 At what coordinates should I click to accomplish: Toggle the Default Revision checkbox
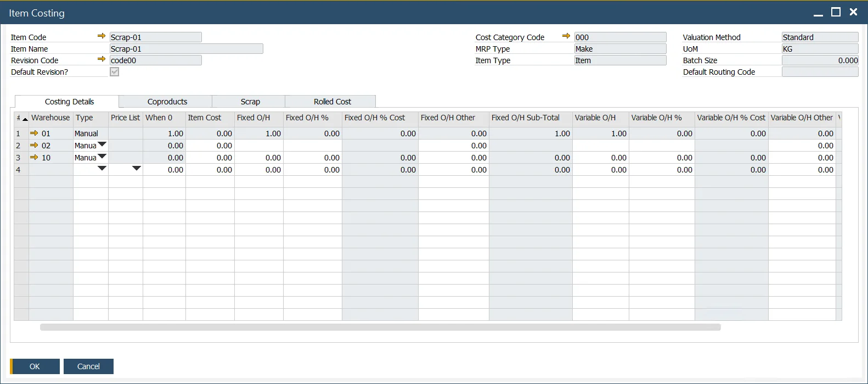[x=114, y=72]
